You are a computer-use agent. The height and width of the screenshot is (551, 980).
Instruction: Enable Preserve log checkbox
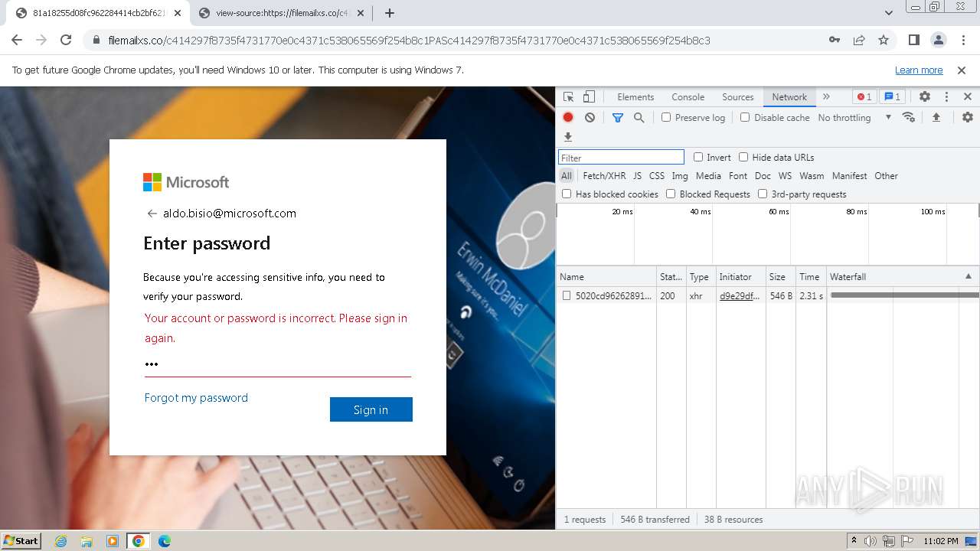point(666,117)
